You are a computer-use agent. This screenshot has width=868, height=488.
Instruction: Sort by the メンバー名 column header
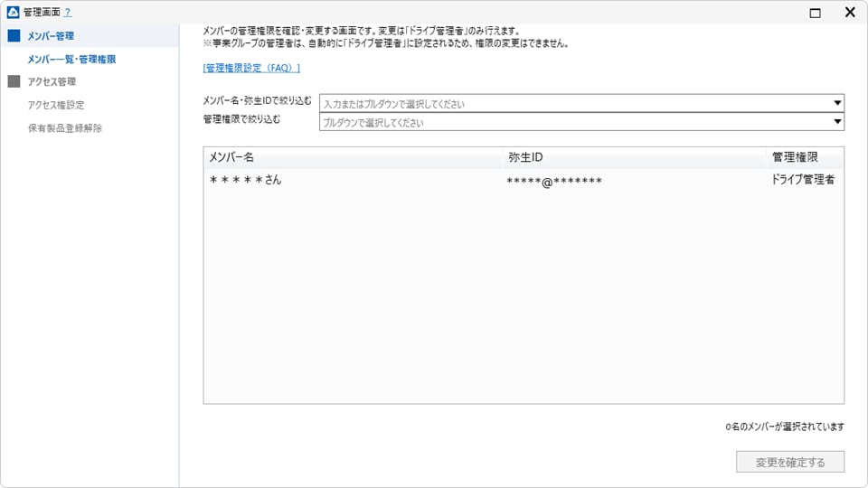click(x=354, y=157)
